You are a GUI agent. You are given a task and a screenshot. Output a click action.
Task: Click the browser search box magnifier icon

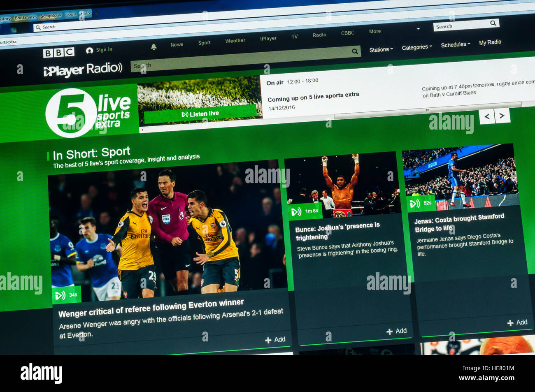point(38,28)
